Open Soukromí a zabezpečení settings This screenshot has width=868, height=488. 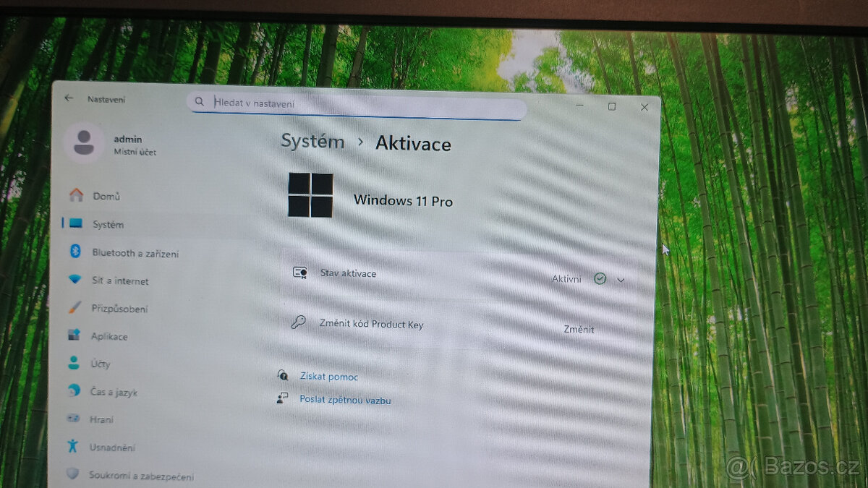point(140,476)
